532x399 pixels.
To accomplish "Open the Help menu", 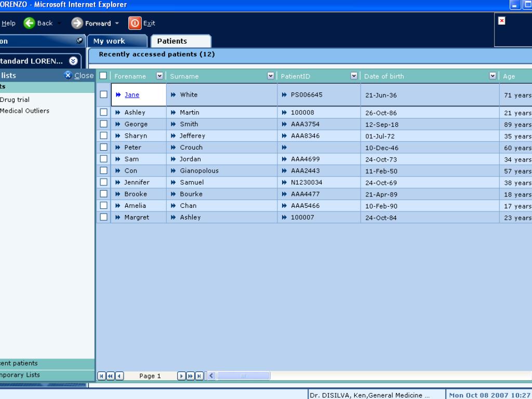I will pyautogui.click(x=8, y=23).
